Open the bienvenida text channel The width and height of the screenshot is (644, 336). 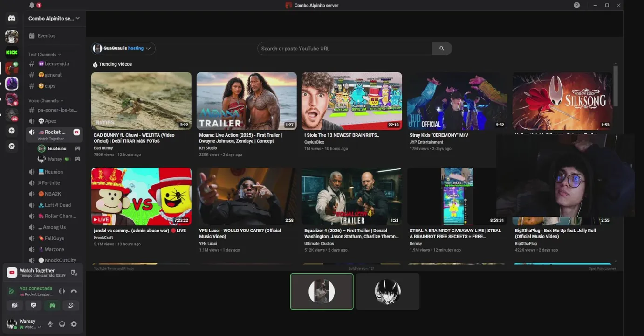pyautogui.click(x=54, y=63)
